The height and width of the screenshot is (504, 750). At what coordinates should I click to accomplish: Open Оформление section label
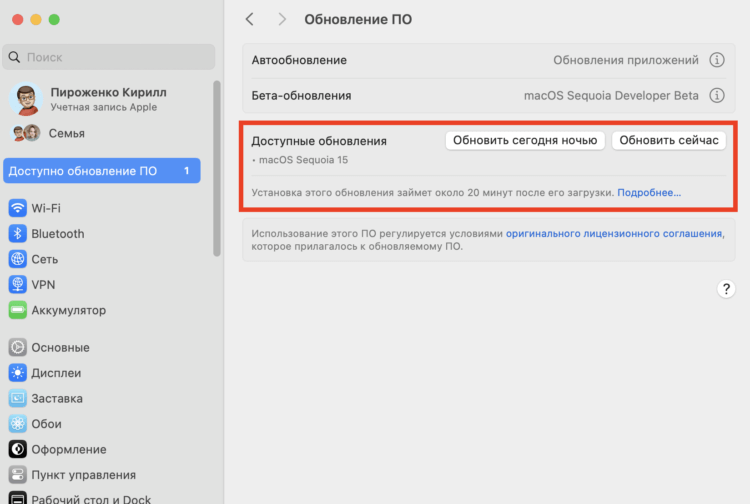(x=69, y=449)
